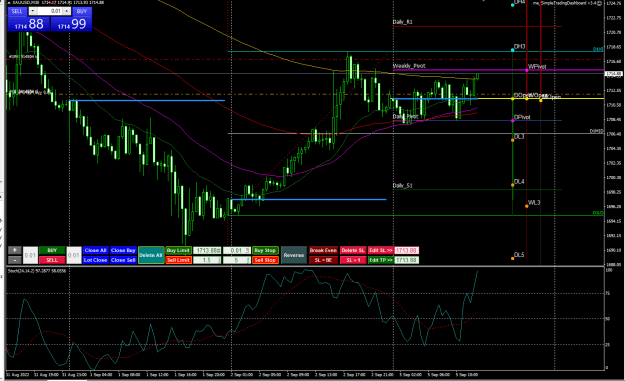Click the WPivot label on magenta line

click(537, 67)
